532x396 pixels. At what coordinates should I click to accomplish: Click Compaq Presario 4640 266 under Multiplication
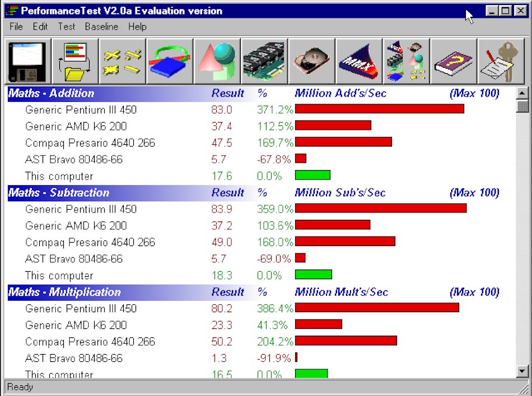(90, 341)
